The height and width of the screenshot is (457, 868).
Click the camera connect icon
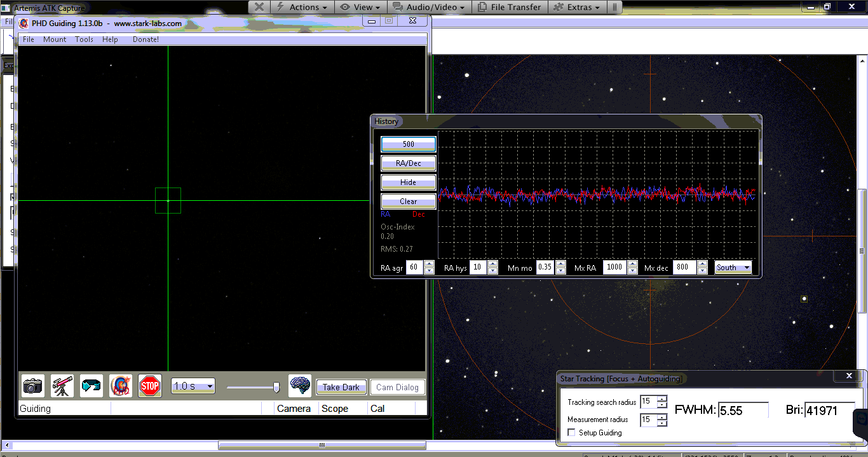coord(33,386)
